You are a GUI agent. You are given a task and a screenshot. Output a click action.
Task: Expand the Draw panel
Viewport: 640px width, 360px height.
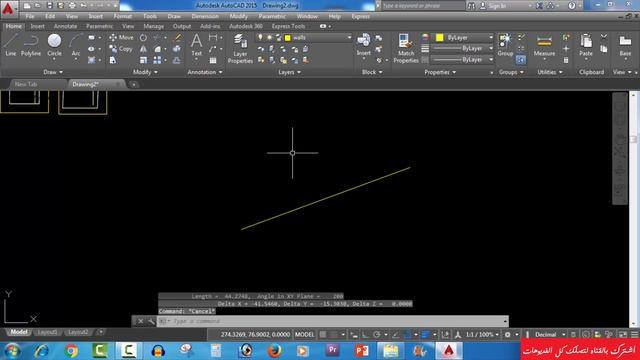point(53,72)
